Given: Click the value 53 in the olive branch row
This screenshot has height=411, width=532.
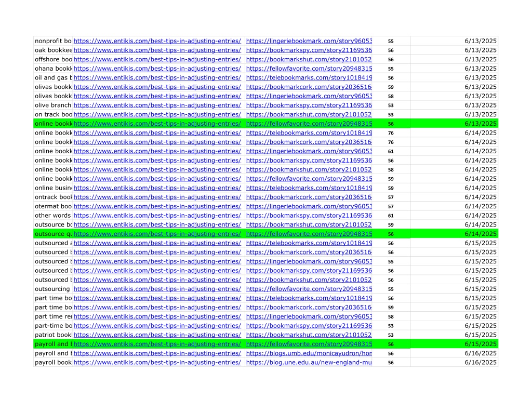Looking at the screenshot, I should tap(391, 105).
